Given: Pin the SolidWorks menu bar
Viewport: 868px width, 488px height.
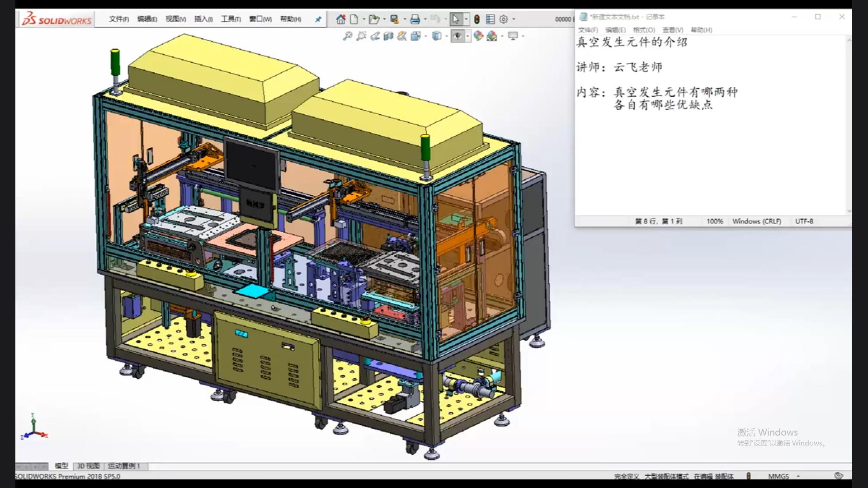Looking at the screenshot, I should click(x=318, y=19).
